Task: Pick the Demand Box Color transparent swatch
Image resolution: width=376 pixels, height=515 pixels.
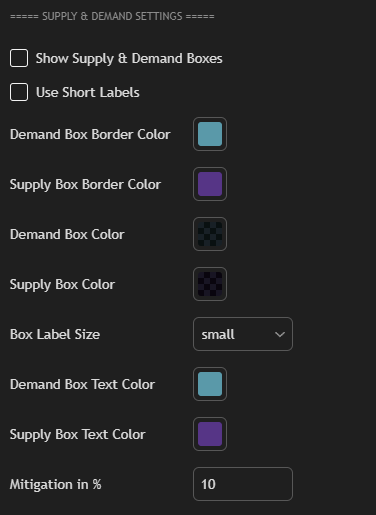Action: click(x=210, y=234)
